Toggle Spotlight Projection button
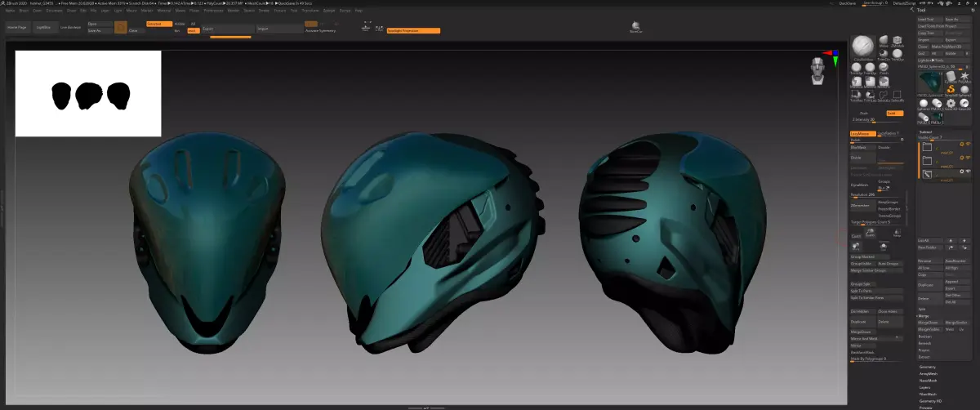The height and width of the screenshot is (410, 980). [413, 30]
